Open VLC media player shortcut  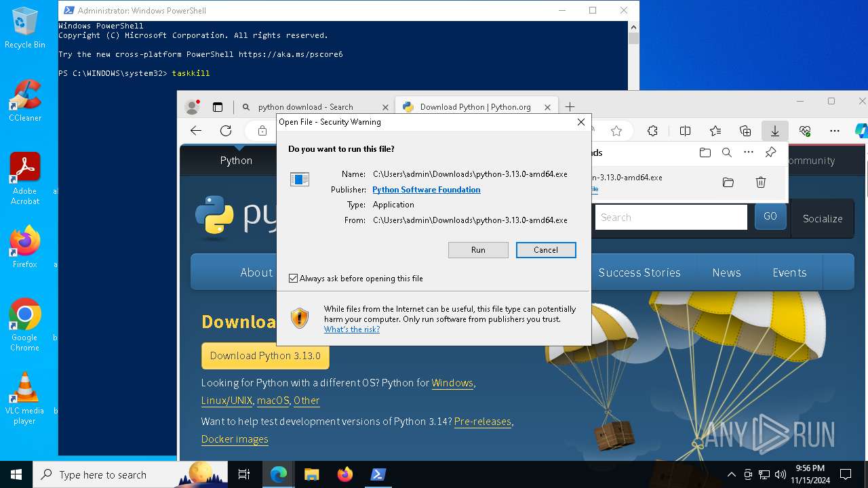tap(25, 398)
